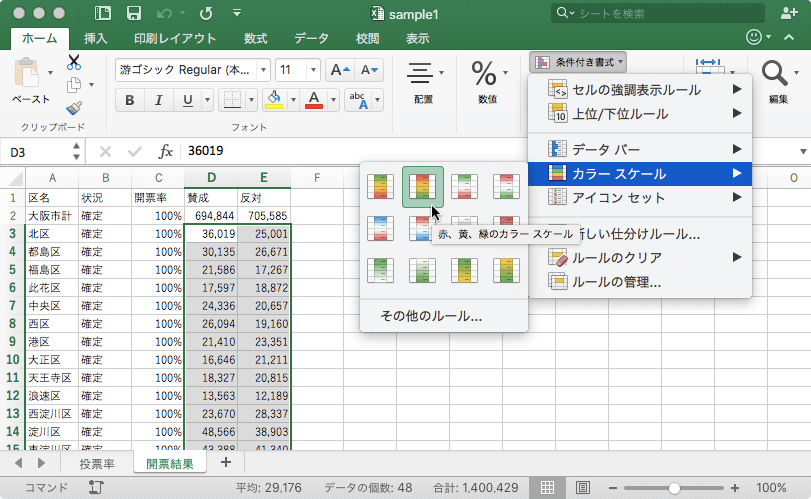Expand the font color dropdown arrow

tap(333, 100)
